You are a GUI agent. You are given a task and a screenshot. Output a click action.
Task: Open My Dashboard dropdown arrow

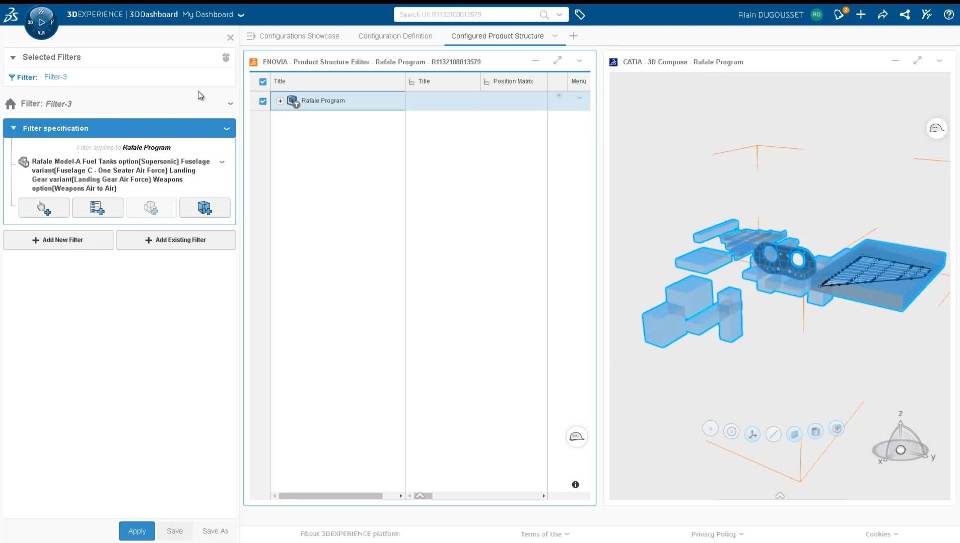click(241, 15)
